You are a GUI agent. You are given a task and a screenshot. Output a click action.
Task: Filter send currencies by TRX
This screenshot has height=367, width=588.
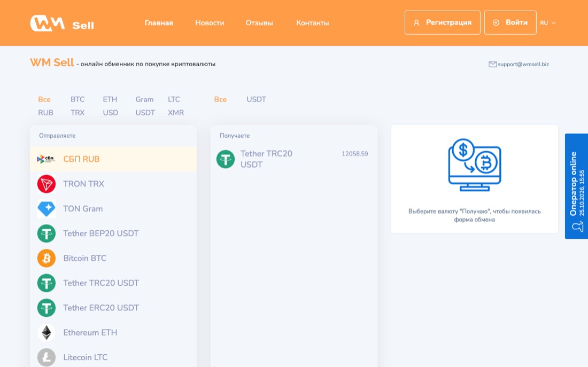coord(78,113)
